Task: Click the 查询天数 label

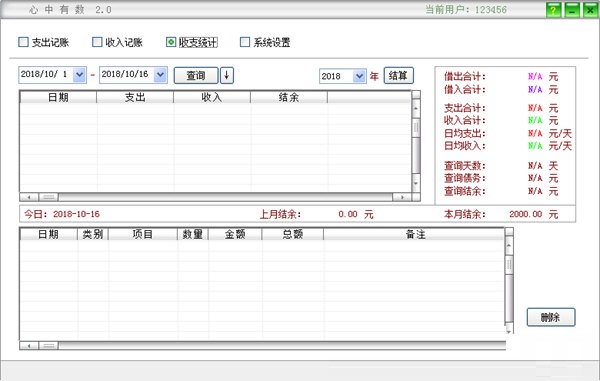Action: tap(465, 166)
